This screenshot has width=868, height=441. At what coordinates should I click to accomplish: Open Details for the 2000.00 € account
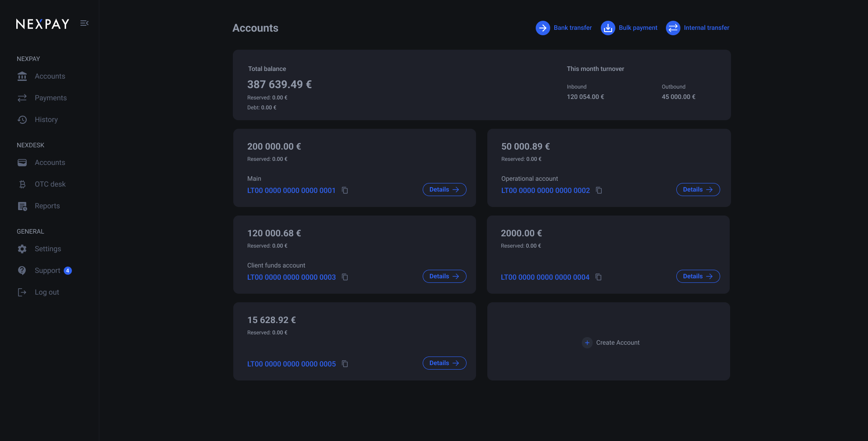coord(698,277)
